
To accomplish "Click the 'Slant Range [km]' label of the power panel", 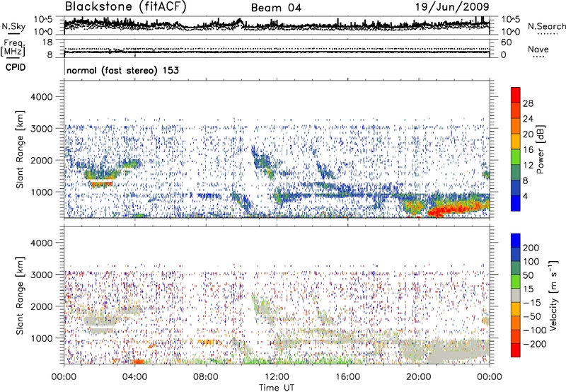I will (20, 149).
